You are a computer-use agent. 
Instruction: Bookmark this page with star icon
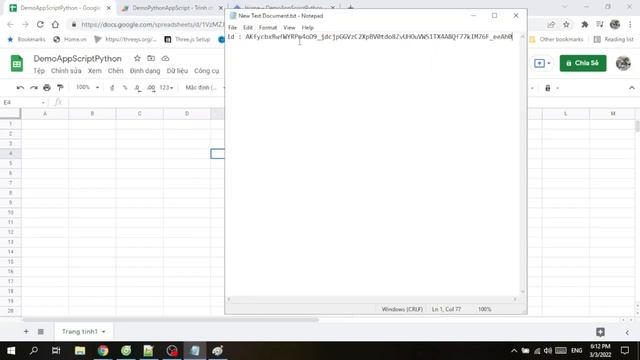[566, 24]
